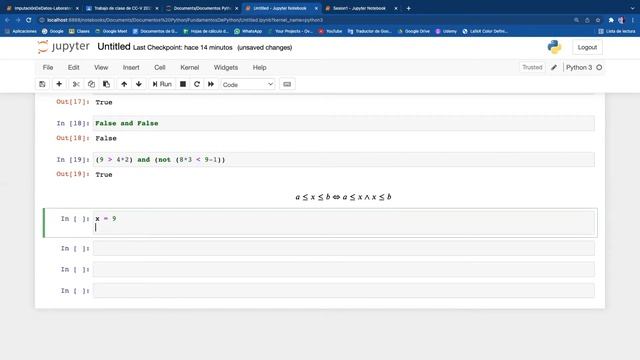Viewport: 640px width, 360px height.
Task: Open the Udemy bookmark
Action: (x=446, y=31)
